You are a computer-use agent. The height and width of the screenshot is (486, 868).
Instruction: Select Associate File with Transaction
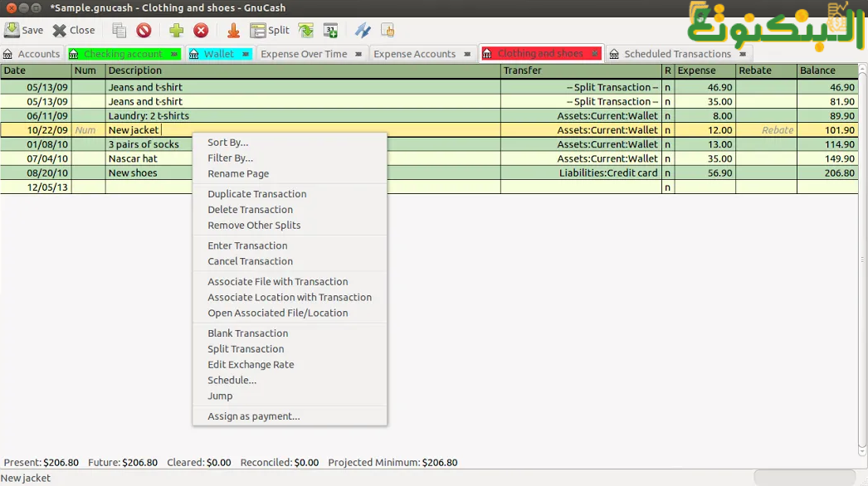(290, 281)
